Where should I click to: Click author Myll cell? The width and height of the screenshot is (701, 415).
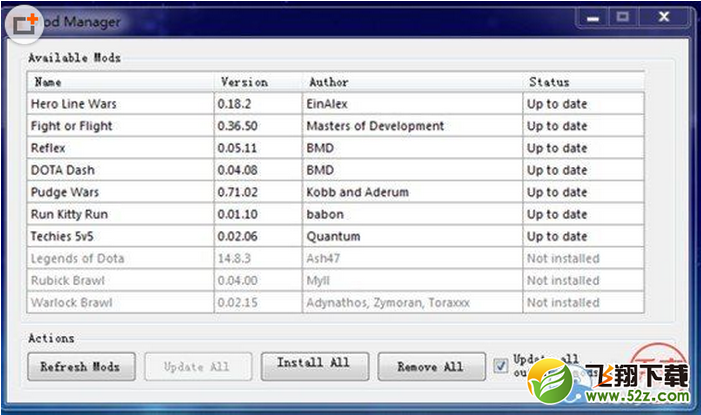click(x=413, y=280)
